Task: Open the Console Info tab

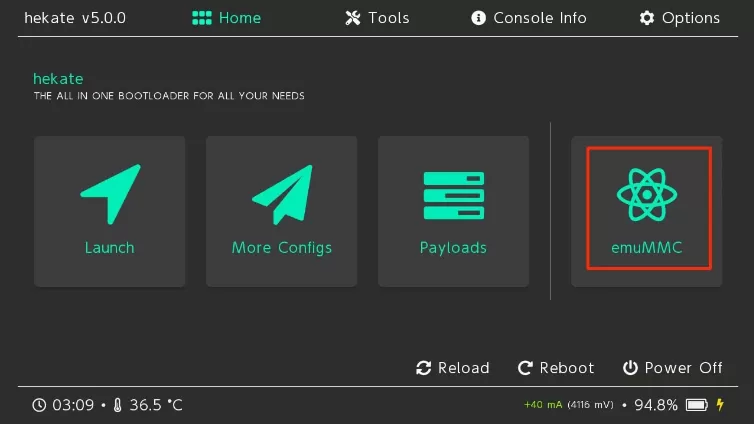Action: click(528, 18)
